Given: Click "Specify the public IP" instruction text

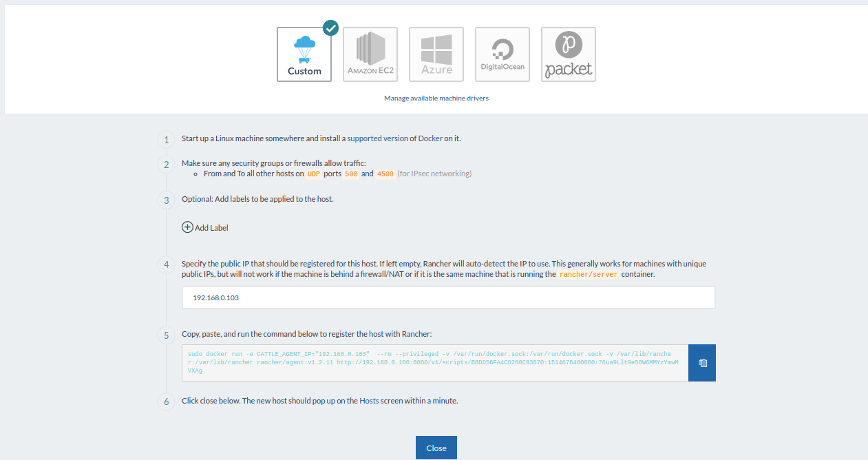Looking at the screenshot, I should (444, 269).
